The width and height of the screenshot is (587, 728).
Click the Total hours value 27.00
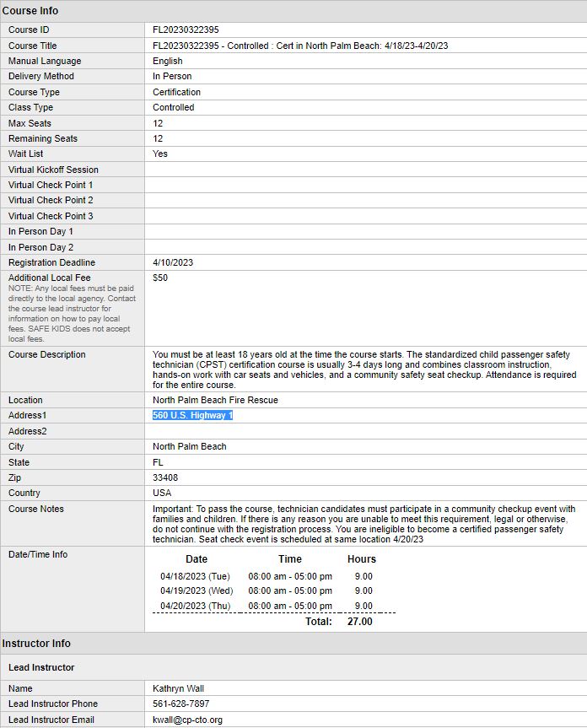(359, 621)
